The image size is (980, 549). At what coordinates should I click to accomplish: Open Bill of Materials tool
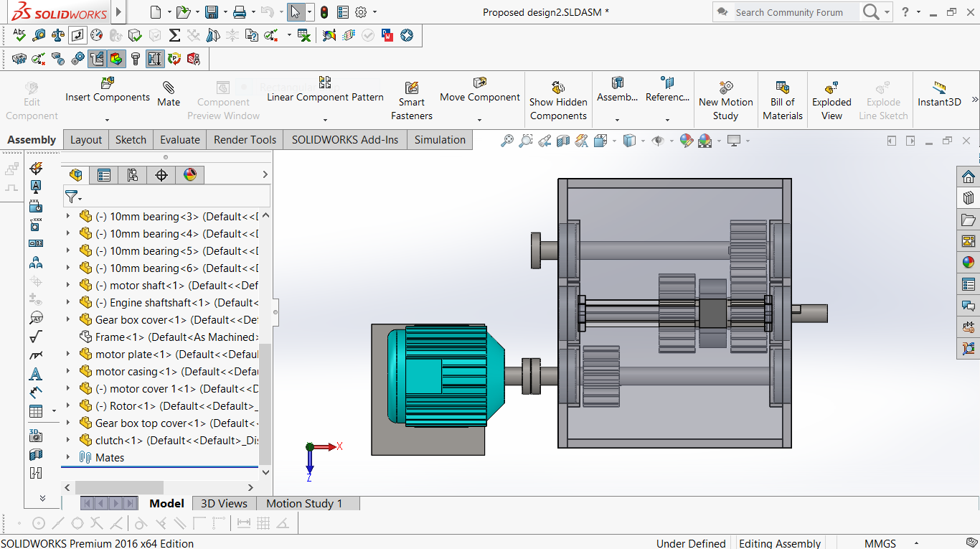(783, 88)
